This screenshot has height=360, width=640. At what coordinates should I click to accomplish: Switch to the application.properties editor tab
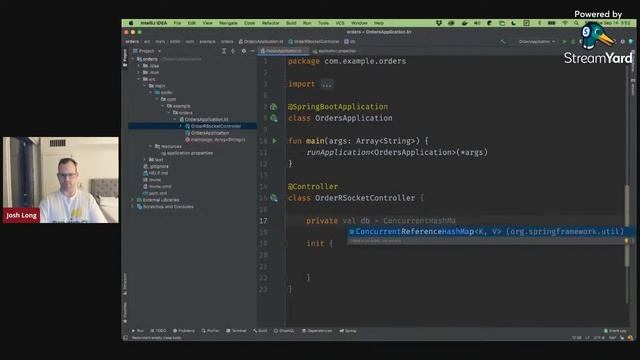point(334,51)
